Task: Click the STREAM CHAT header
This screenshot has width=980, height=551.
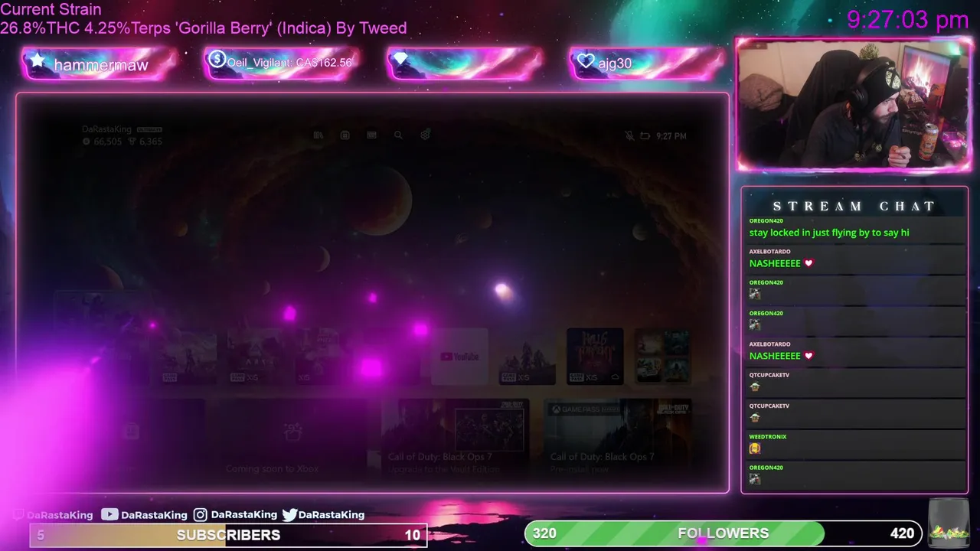Action: pyautogui.click(x=854, y=206)
